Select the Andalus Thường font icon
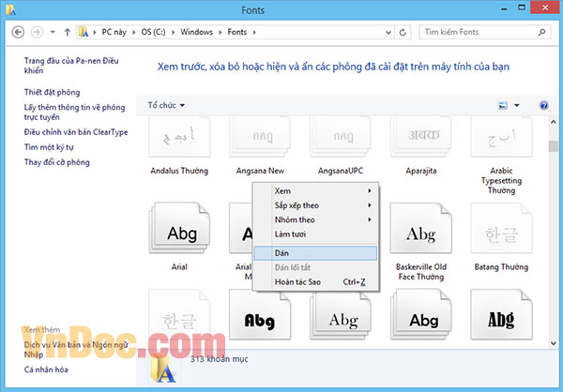This screenshot has width=563, height=392. (x=179, y=137)
